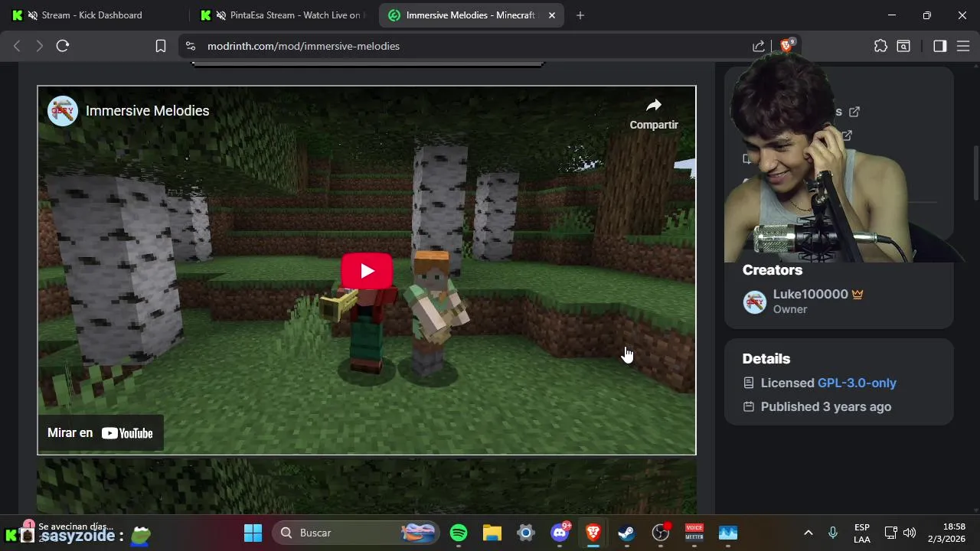Image resolution: width=980 pixels, height=551 pixels.
Task: Open the gear Settings app in the taskbar
Action: pos(526,533)
